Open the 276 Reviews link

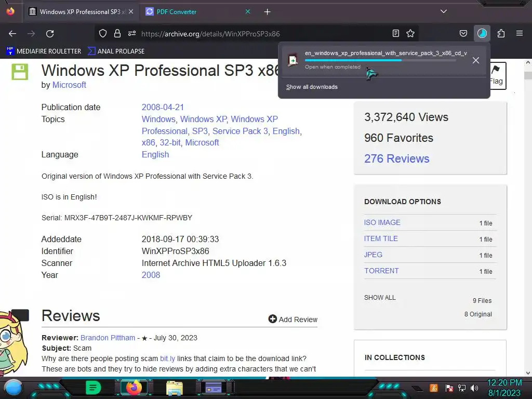coord(396,158)
